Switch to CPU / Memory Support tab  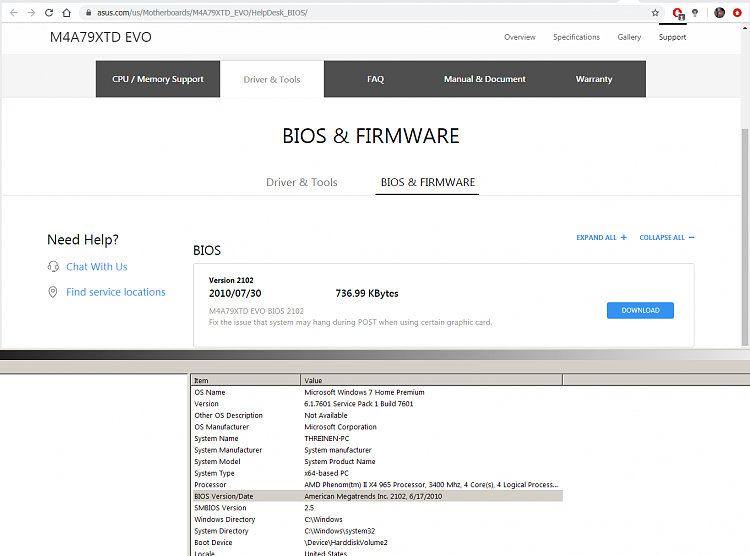tap(158, 79)
